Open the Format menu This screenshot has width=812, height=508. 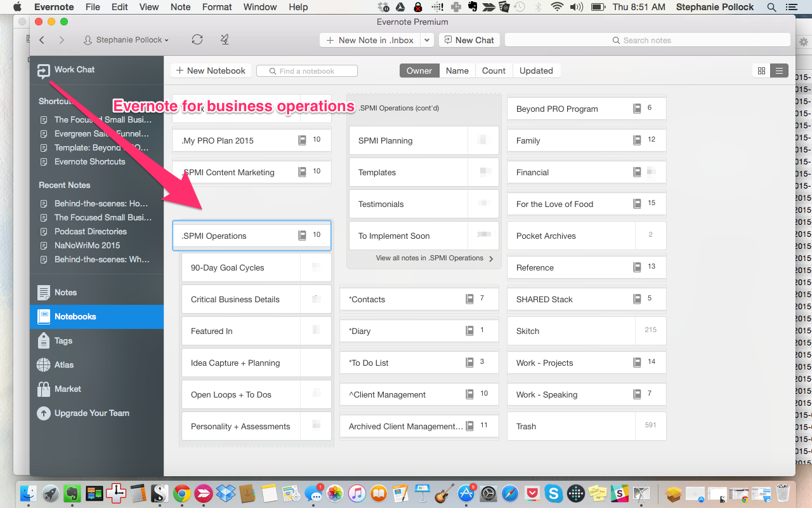click(x=218, y=7)
